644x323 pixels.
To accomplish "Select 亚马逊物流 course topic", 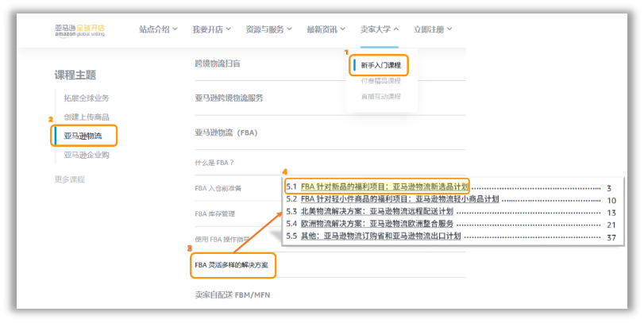I will (x=83, y=136).
